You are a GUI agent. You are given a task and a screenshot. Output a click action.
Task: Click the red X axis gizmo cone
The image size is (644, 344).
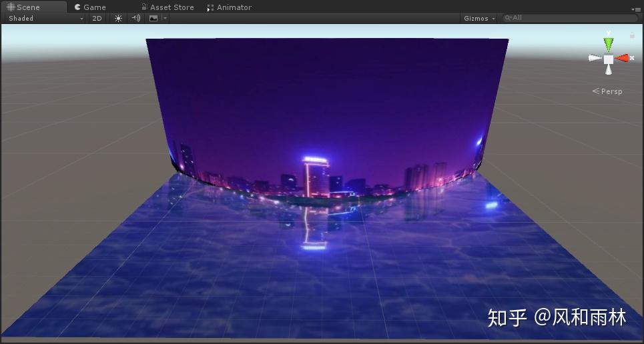pyautogui.click(x=623, y=58)
